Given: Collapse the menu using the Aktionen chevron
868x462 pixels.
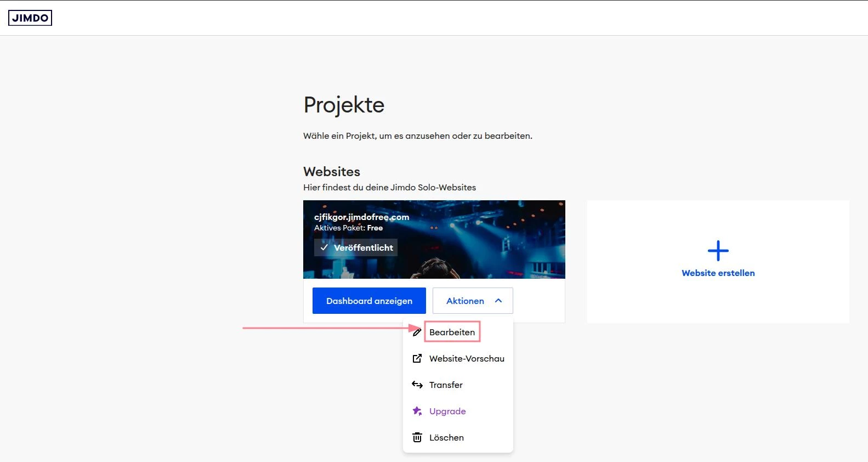Looking at the screenshot, I should pyautogui.click(x=498, y=301).
